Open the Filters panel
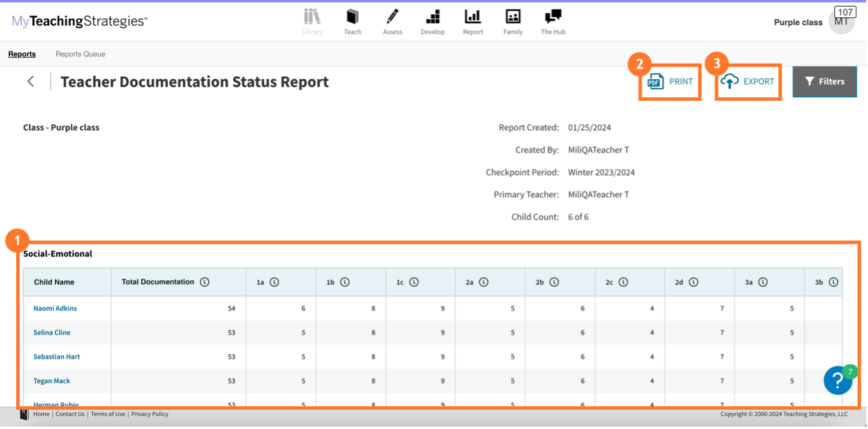Image resolution: width=868 pixels, height=429 pixels. (825, 81)
